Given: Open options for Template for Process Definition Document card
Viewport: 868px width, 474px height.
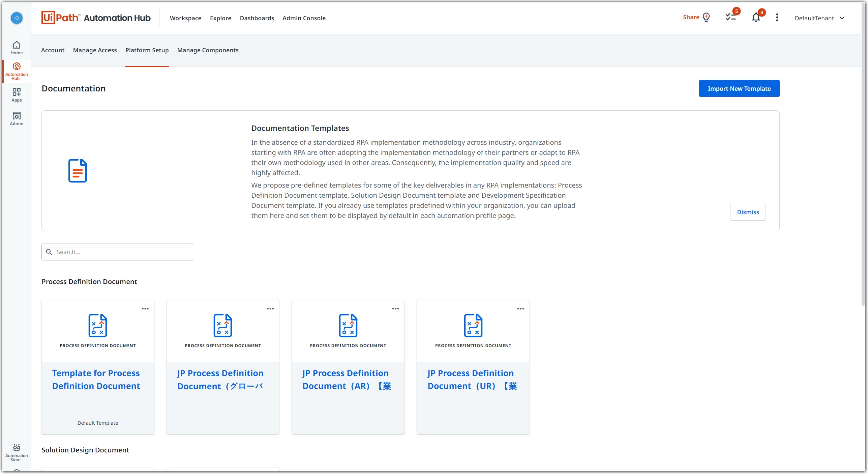Looking at the screenshot, I should [145, 309].
